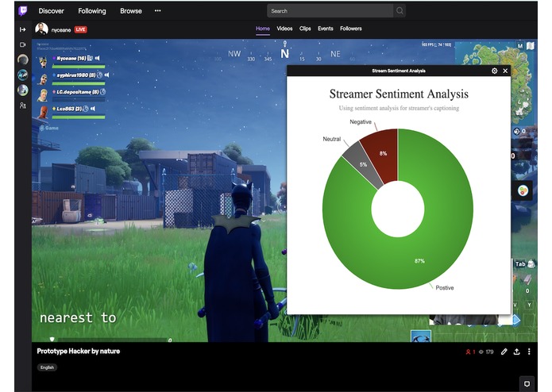Click speaker icon next to Lxo863

pos(93,109)
